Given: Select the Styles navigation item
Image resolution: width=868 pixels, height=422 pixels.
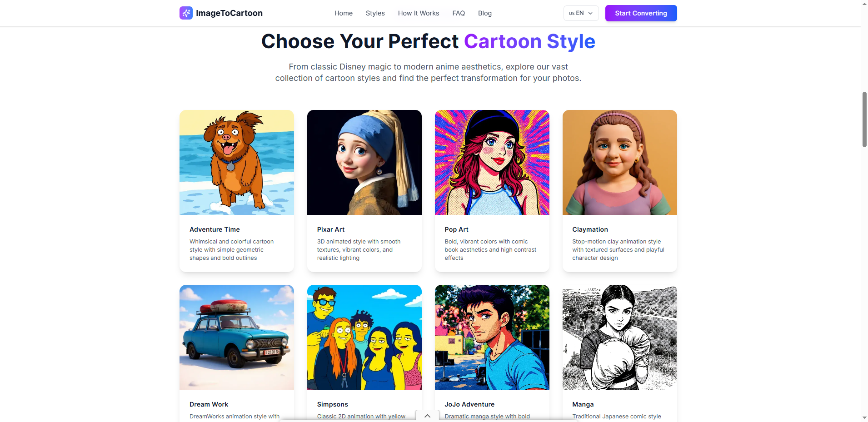Looking at the screenshot, I should (x=374, y=13).
